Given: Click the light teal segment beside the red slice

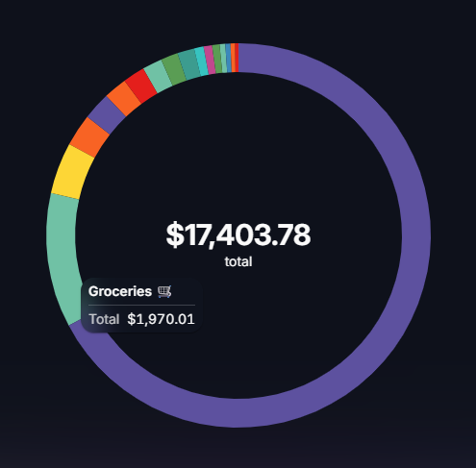Looking at the screenshot, I should tap(158, 77).
